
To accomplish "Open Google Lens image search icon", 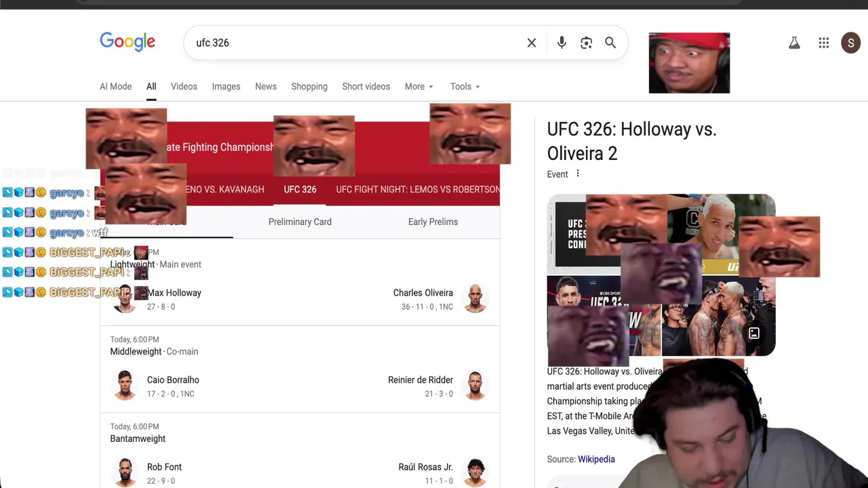I will click(587, 43).
